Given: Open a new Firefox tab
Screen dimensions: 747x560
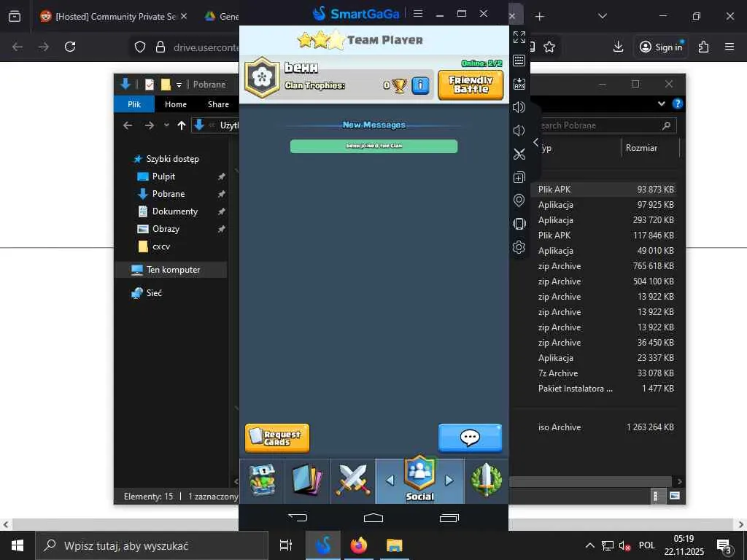Looking at the screenshot, I should pos(539,17).
